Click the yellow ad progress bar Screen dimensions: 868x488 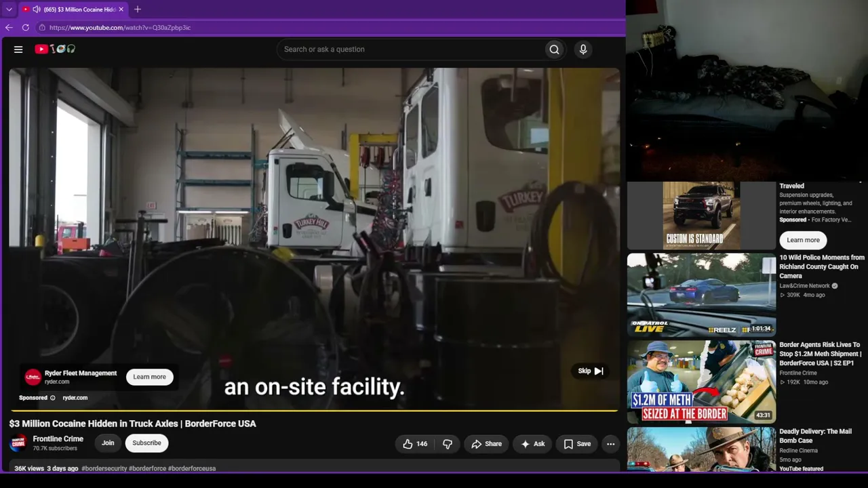pos(313,410)
